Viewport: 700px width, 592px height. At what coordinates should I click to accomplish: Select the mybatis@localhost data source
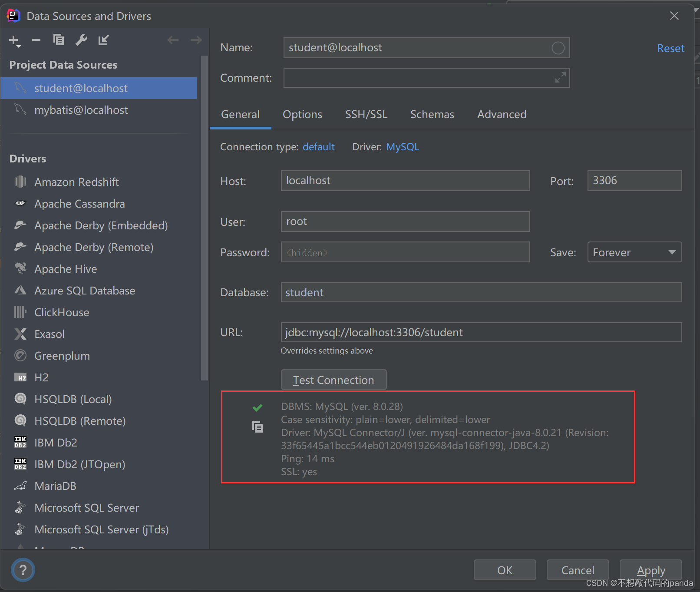(x=99, y=110)
